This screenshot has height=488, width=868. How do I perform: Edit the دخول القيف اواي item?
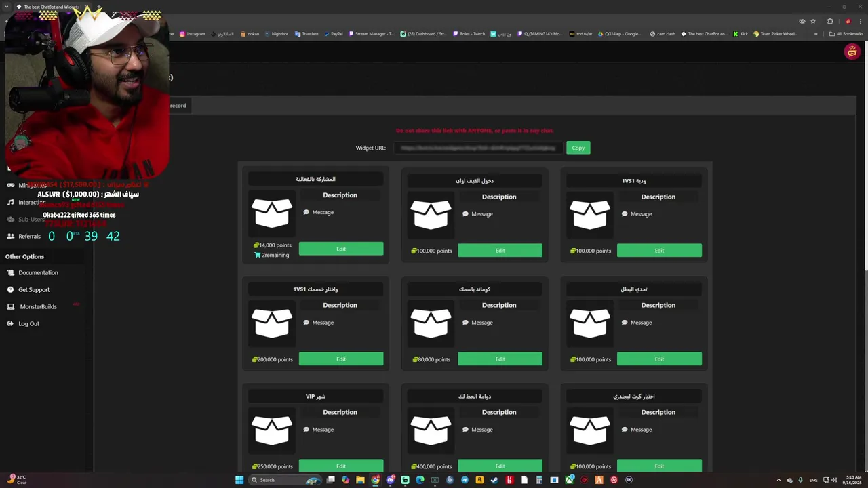pyautogui.click(x=500, y=251)
